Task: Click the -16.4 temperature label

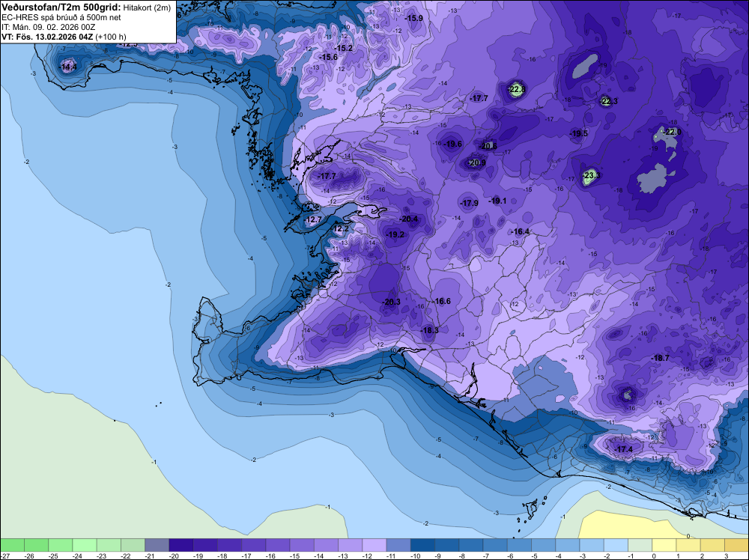Action: pyautogui.click(x=521, y=231)
